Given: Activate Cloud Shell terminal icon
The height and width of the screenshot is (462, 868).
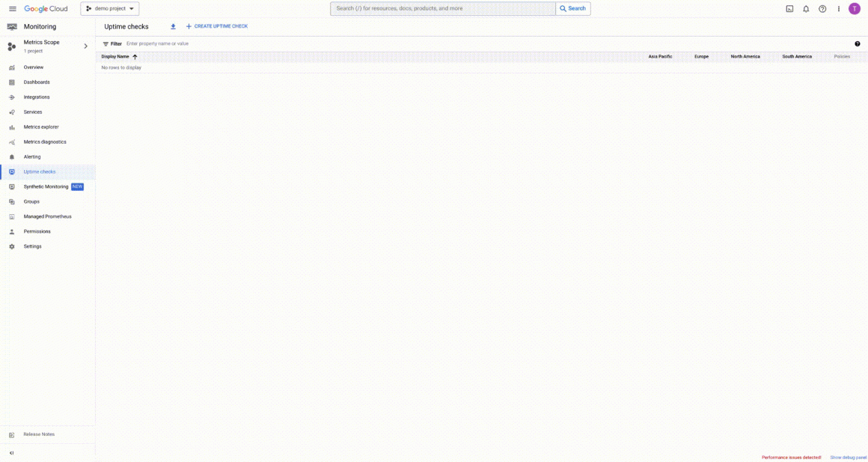Looking at the screenshot, I should pos(789,8).
